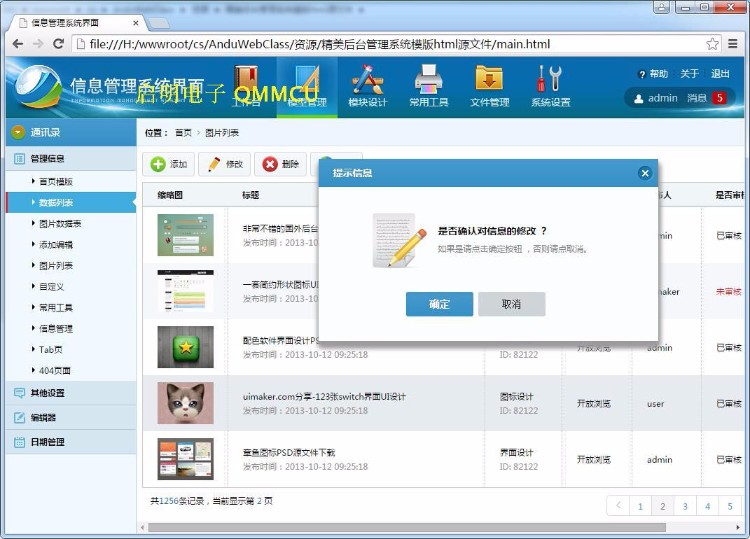Image resolution: width=750 pixels, height=539 pixels.
Task: Select 首页模版 in the sidebar
Action: pyautogui.click(x=56, y=182)
